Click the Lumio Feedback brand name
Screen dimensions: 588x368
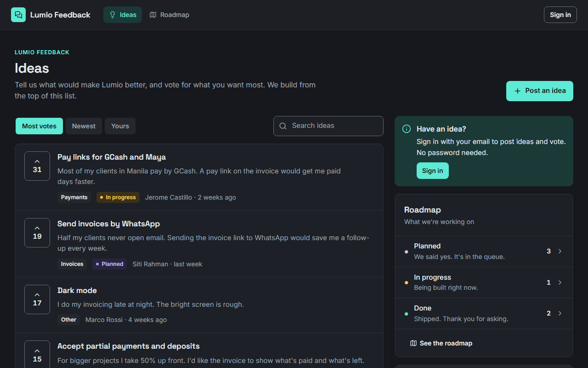(x=60, y=15)
